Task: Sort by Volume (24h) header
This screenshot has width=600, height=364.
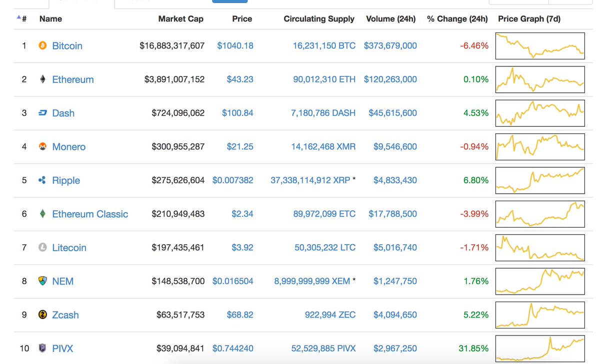Action: point(391,19)
